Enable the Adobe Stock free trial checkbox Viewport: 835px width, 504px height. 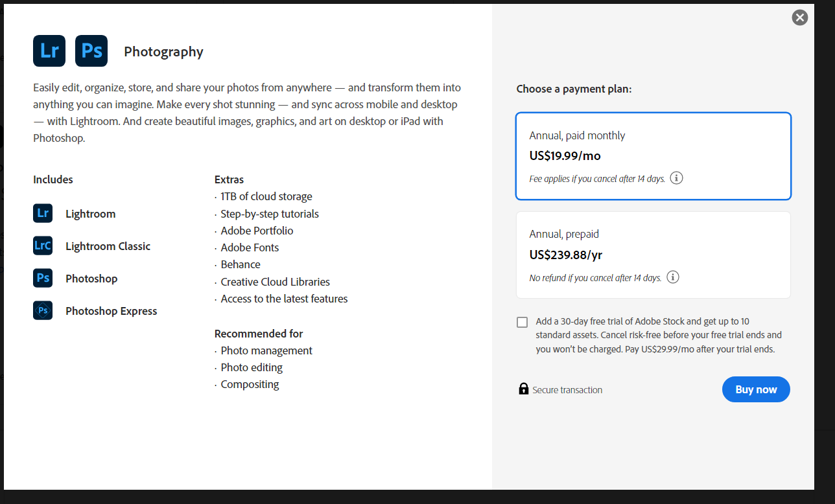522,322
